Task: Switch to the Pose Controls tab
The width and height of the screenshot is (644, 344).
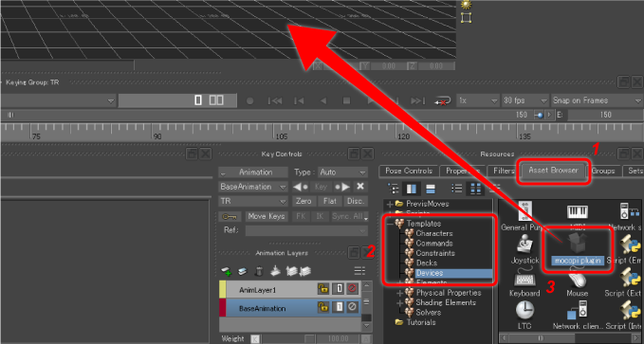Action: pyautogui.click(x=409, y=171)
